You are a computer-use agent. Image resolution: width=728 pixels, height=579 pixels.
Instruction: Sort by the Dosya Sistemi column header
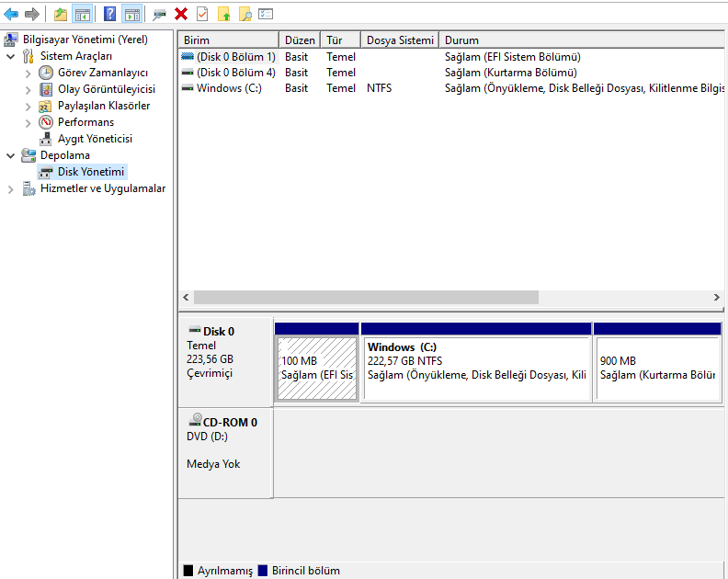coord(400,40)
